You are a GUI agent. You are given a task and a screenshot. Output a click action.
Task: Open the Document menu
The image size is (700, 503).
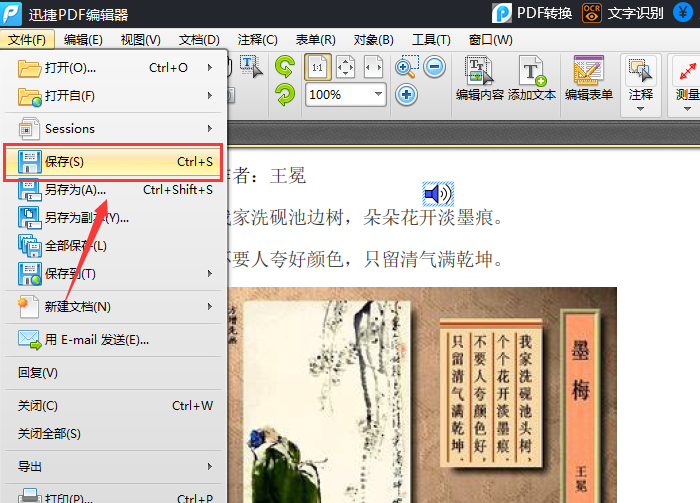tap(199, 40)
